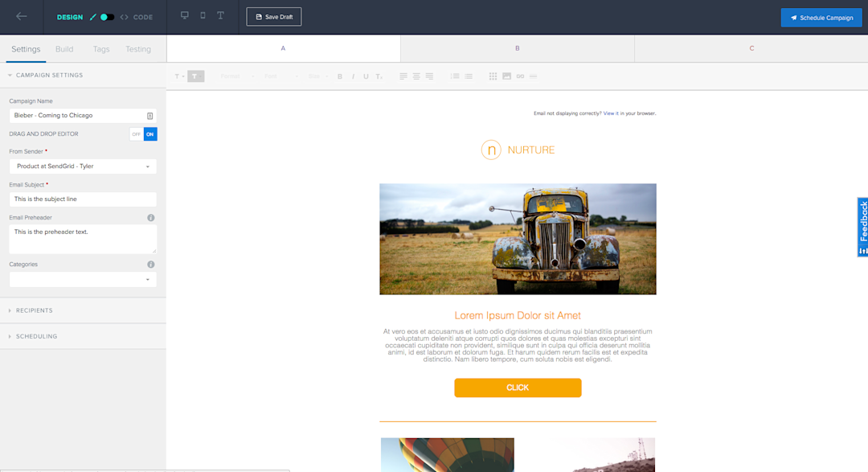The height and width of the screenshot is (472, 868).
Task: Select variation B tab
Action: point(518,49)
